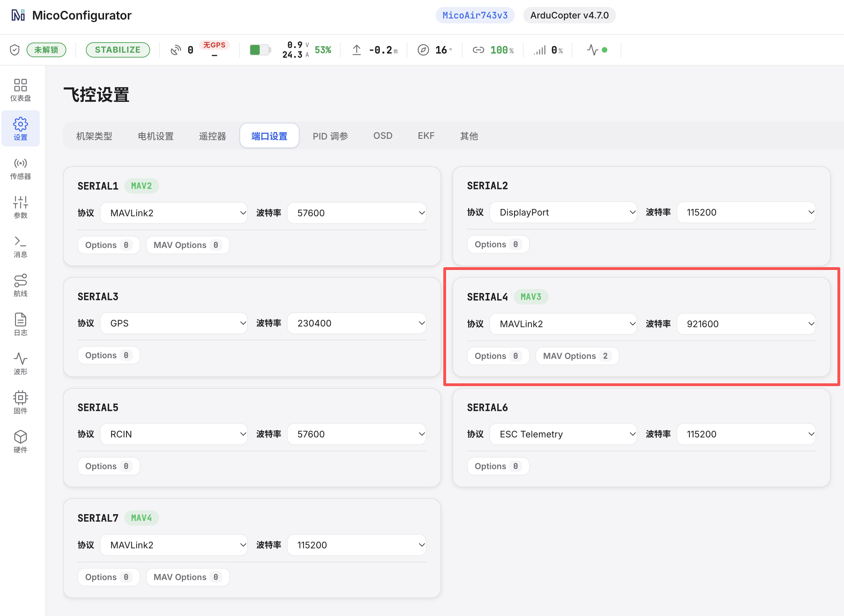The width and height of the screenshot is (844, 616).
Task: Click the GPS satellite status icon
Action: click(x=175, y=50)
